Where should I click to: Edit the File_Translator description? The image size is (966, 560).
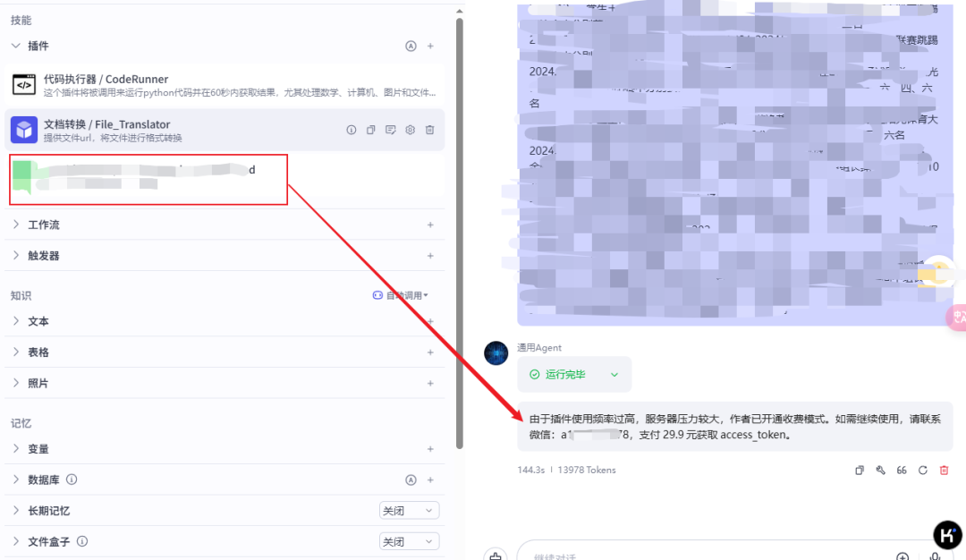click(x=391, y=130)
